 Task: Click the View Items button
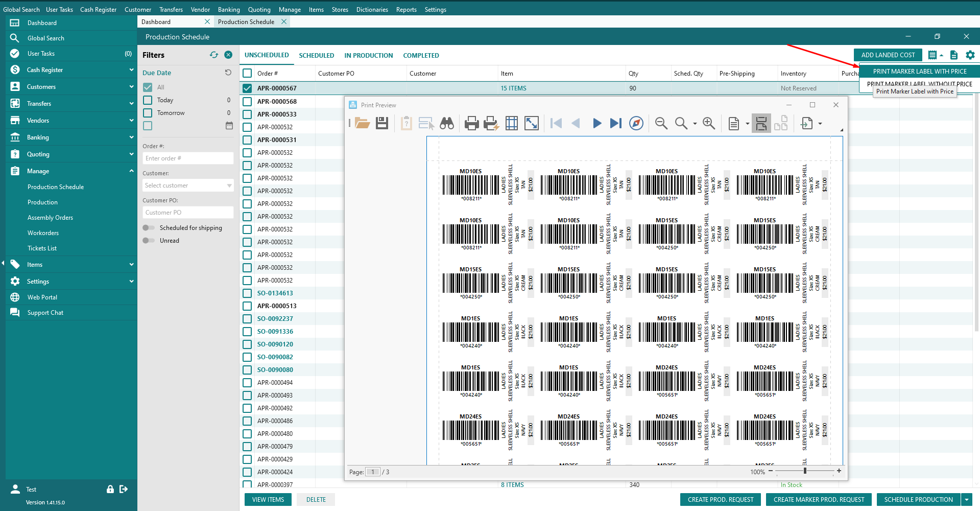268,500
